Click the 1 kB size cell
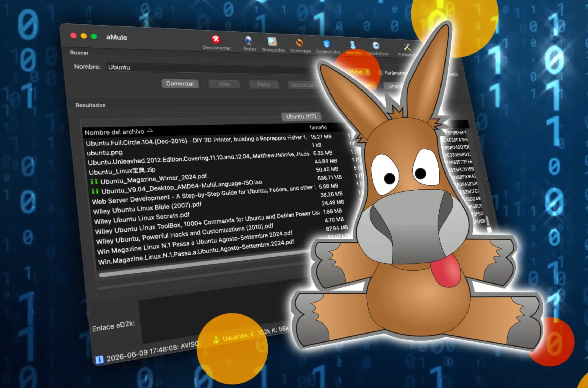Screen dimensions: 588x388 pos(316,145)
